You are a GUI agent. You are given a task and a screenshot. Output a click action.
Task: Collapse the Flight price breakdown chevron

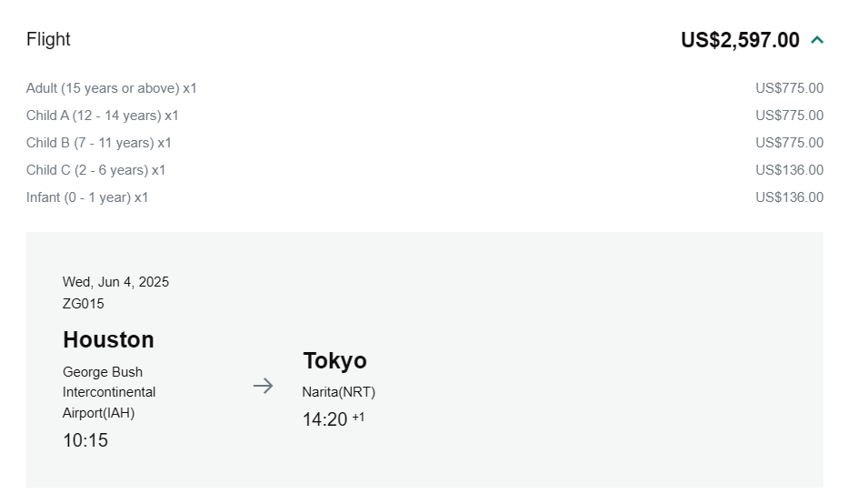817,40
